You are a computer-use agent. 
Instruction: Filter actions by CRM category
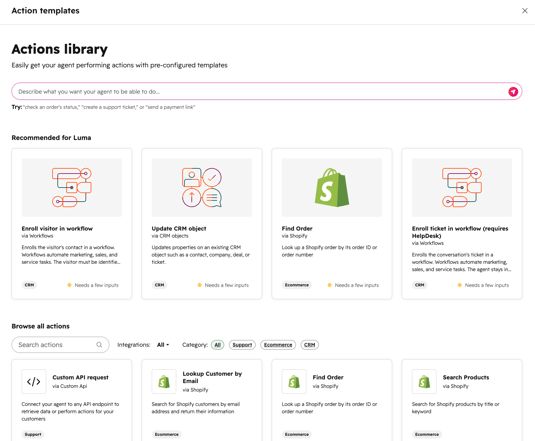point(309,345)
